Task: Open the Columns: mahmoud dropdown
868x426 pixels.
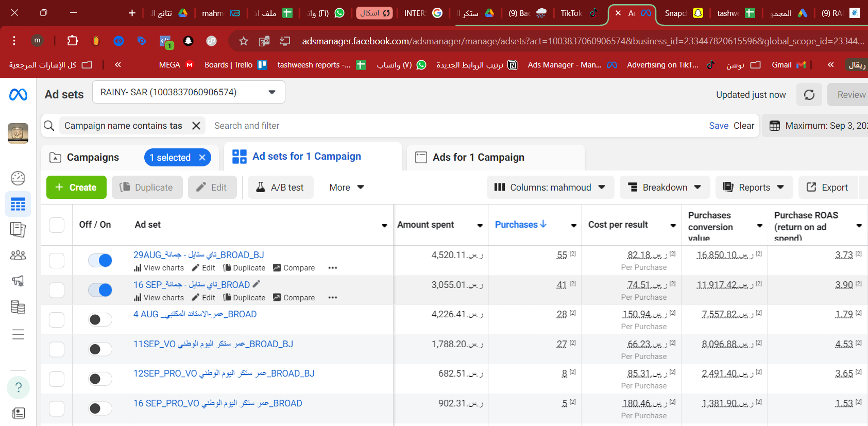Action: [550, 188]
